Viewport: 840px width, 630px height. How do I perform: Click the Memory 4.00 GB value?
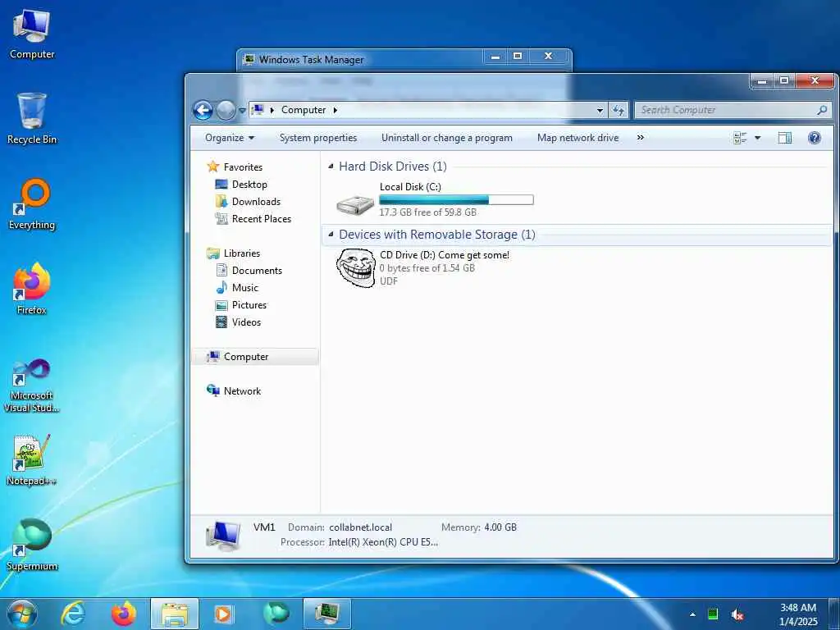(x=500, y=527)
